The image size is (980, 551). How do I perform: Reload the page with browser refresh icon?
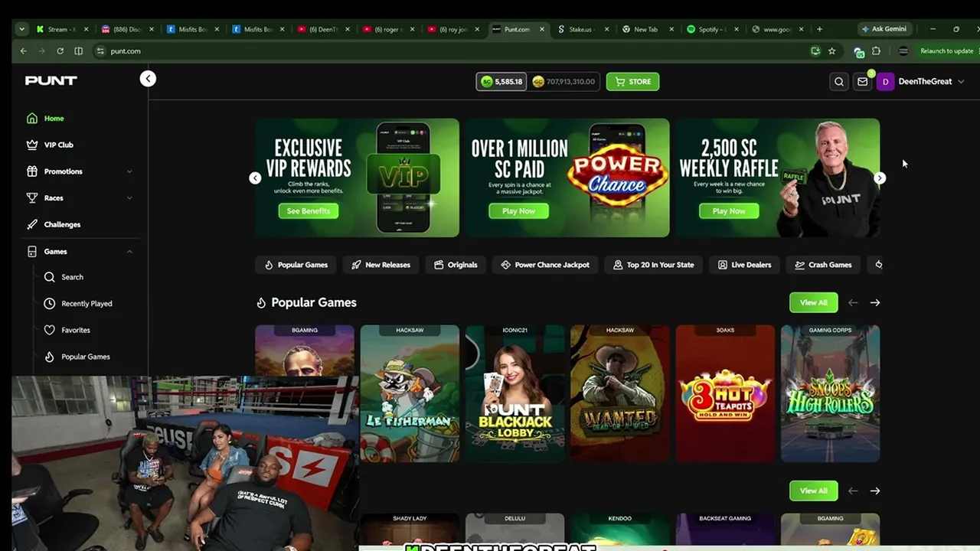(60, 51)
